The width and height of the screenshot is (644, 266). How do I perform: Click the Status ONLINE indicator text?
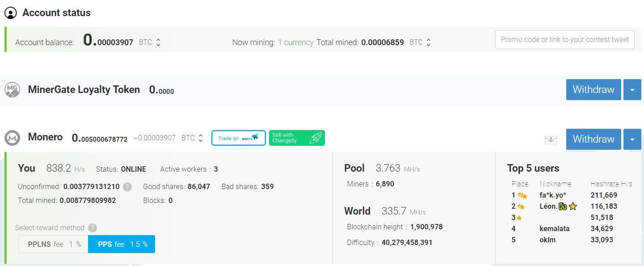(x=134, y=169)
